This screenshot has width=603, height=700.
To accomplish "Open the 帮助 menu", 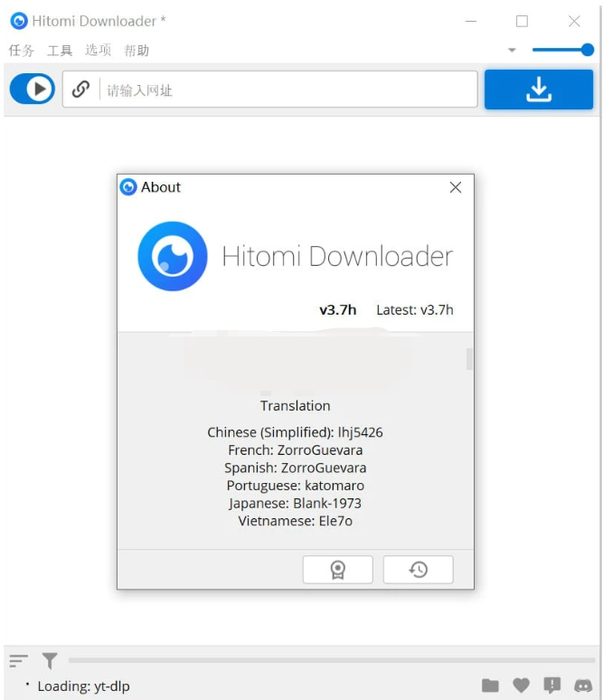I will coord(137,50).
